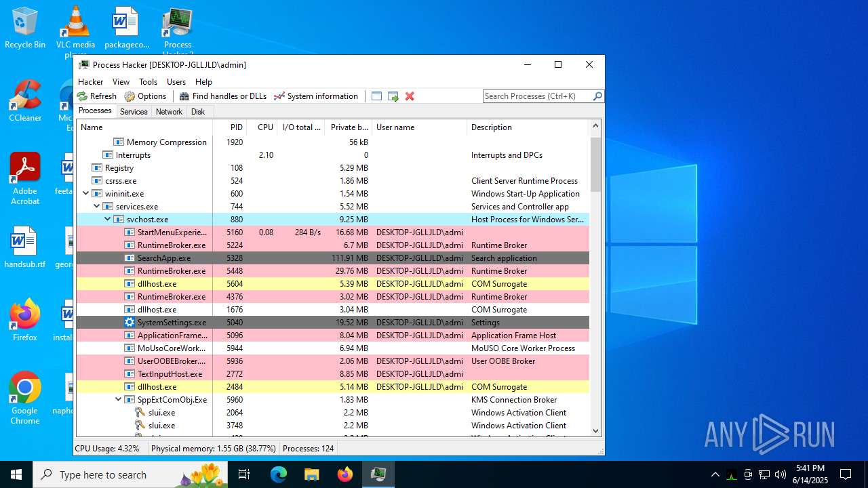Sort by the CPU column header
The image size is (868, 488).
[261, 127]
